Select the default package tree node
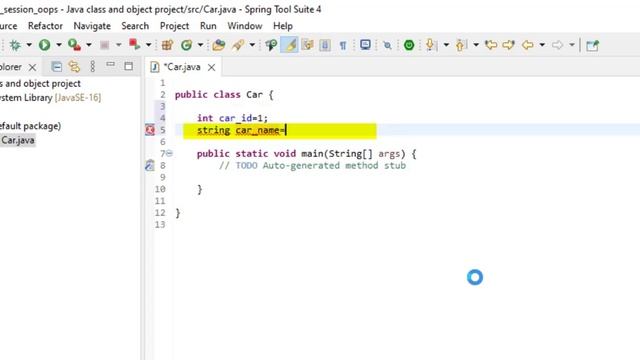Viewport: 640px width, 360px height. 30,126
